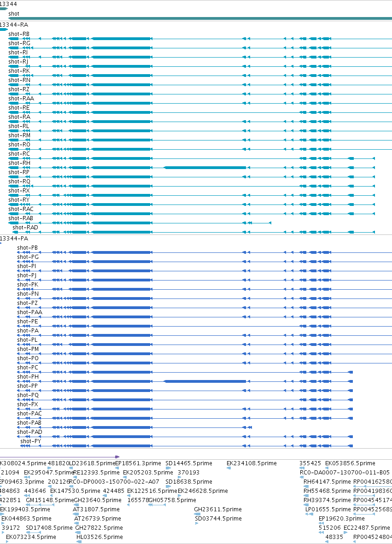Click the 13344-PA track label
Image resolution: width=392 pixels, height=544 pixels.
point(14,238)
